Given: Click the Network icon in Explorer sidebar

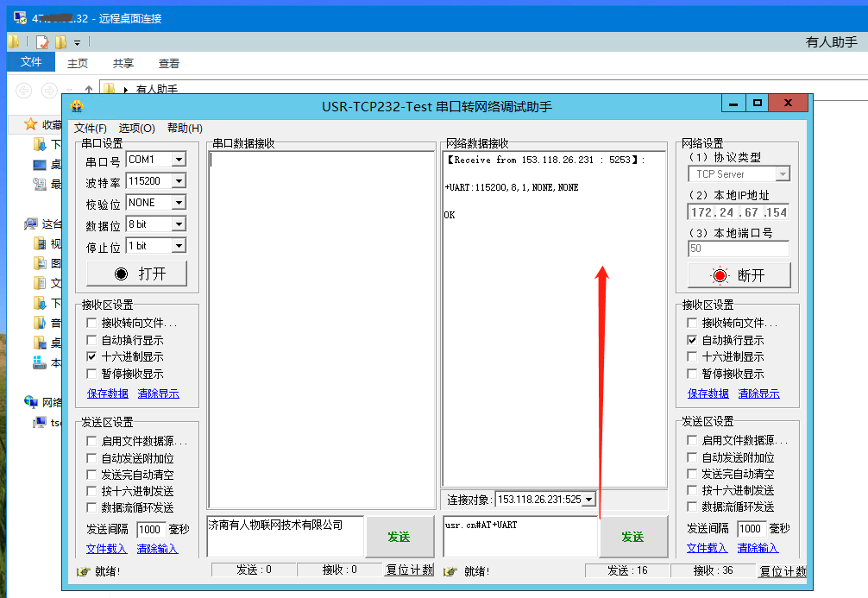Looking at the screenshot, I should [x=30, y=401].
